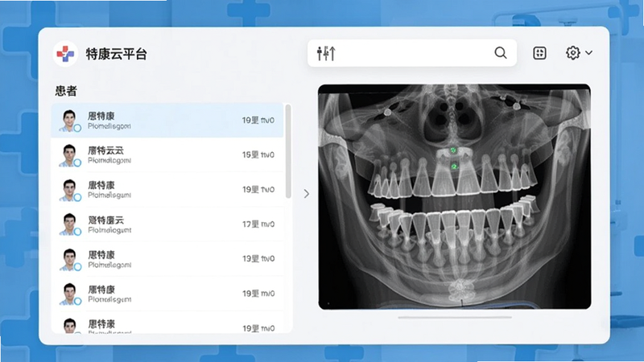The width and height of the screenshot is (644, 362).
Task: Click the bar slider beneath X-ray image
Action: pyautogui.click(x=455, y=317)
